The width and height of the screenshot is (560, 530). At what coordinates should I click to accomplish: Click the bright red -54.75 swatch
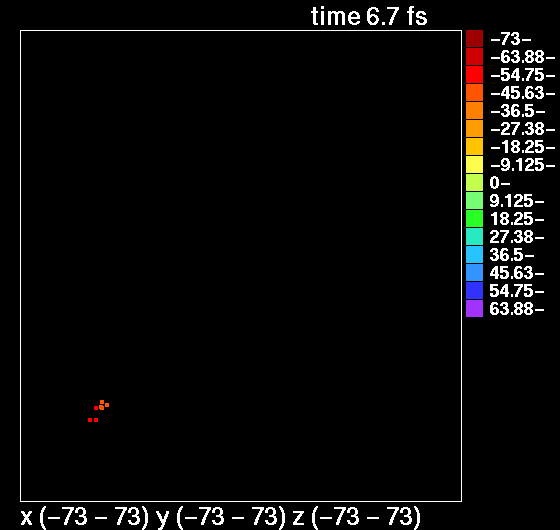pos(474,75)
